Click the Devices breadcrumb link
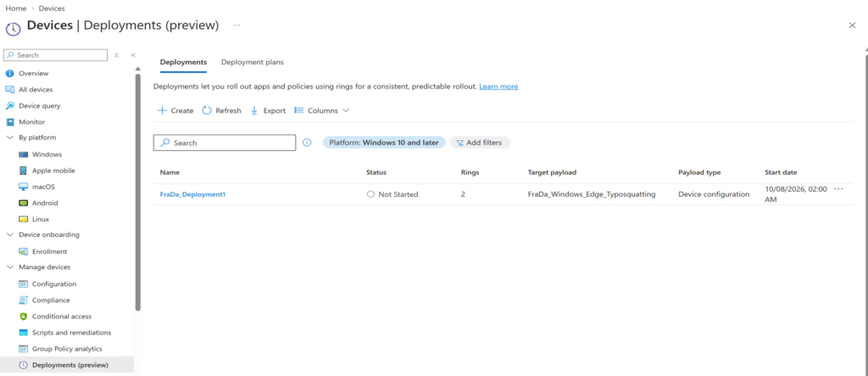The height and width of the screenshot is (376, 868). pos(52,8)
